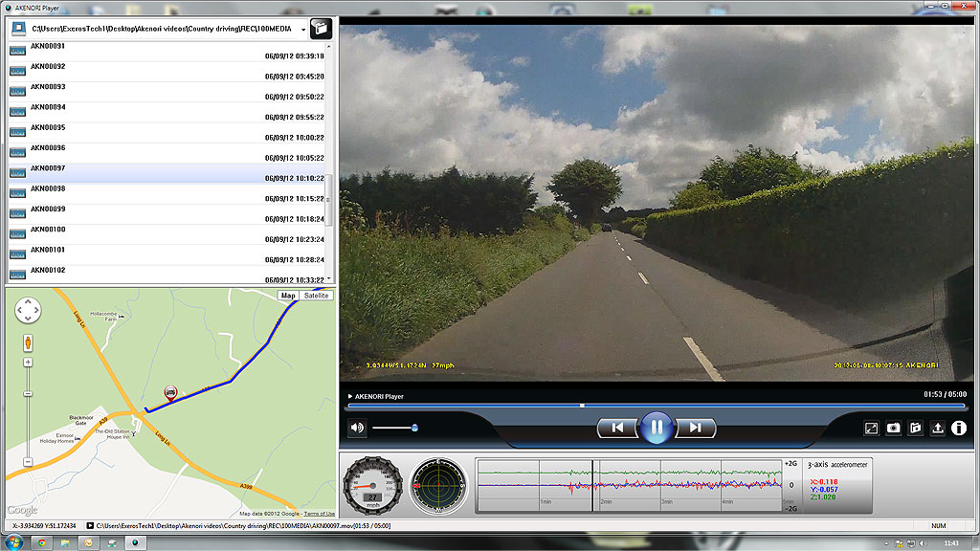Click the map zoom slider handle

click(28, 393)
